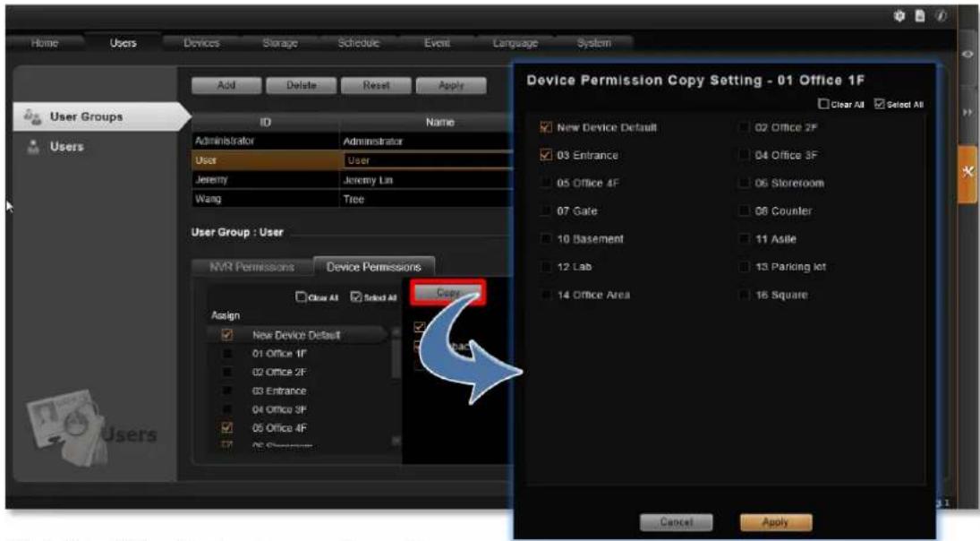Select the Administrator ID row
This screenshot has height=541, width=980.
point(266,141)
